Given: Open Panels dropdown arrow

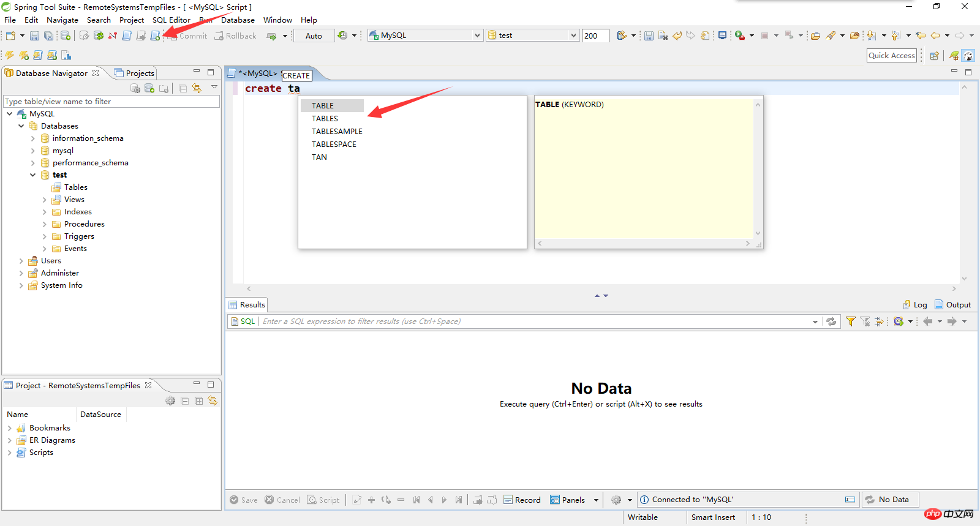Looking at the screenshot, I should [596, 500].
